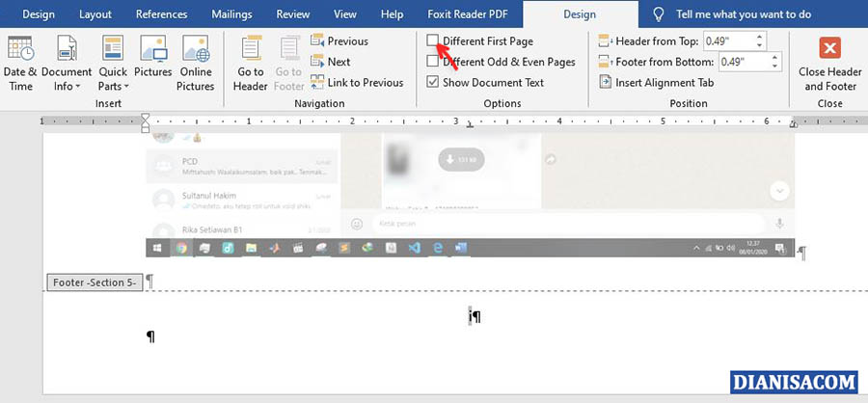
Task: Click the Pictures icon in Insert group
Action: 154,58
